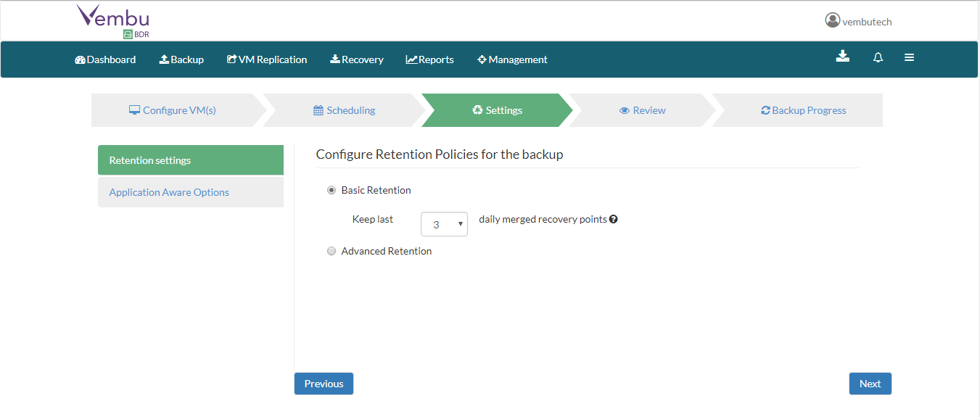
Task: Click the download icon in top bar
Action: (842, 57)
